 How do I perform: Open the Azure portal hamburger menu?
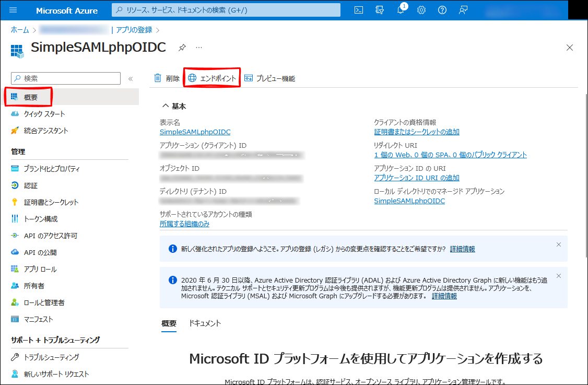click(x=14, y=10)
